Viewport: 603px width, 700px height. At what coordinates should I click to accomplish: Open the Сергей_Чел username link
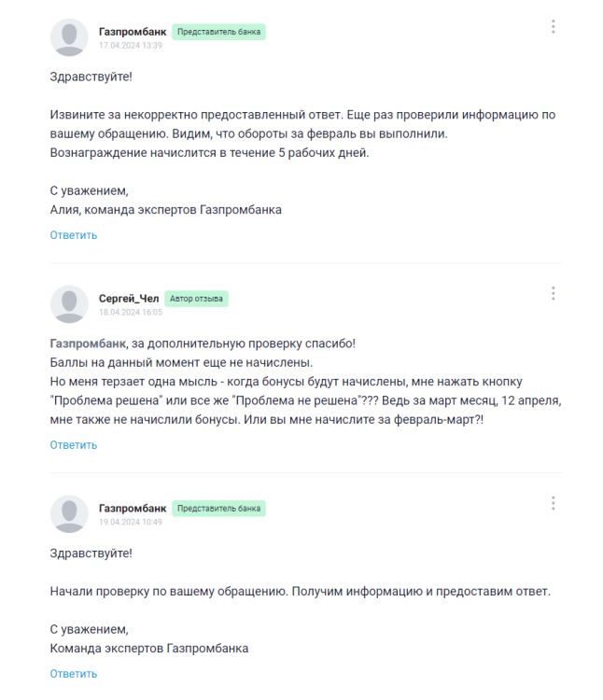130,299
